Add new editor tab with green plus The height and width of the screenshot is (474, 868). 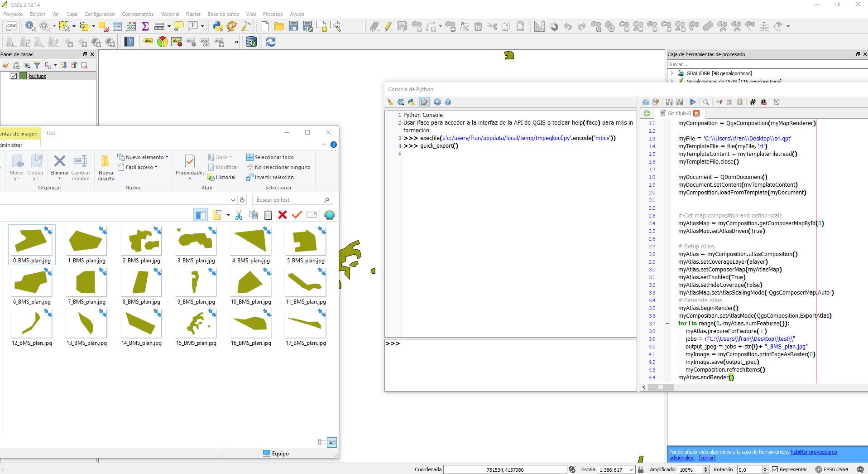click(647, 113)
